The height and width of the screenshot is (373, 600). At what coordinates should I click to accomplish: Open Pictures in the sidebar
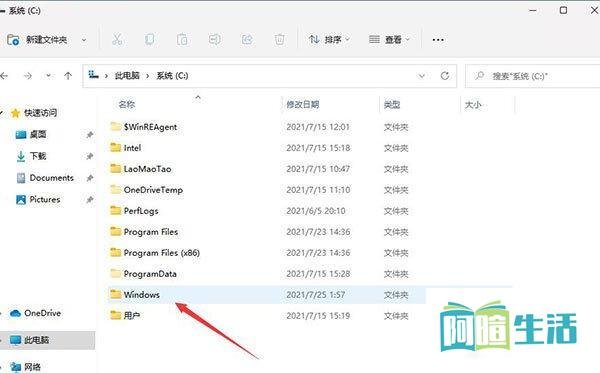45,199
